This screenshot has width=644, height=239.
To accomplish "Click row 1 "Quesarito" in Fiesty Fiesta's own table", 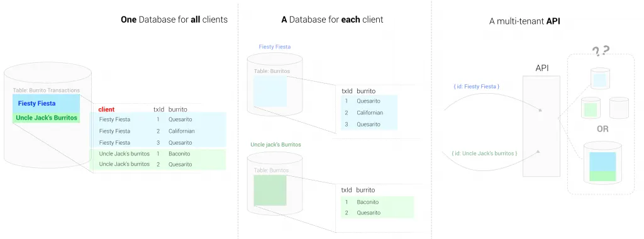I will [x=369, y=101].
